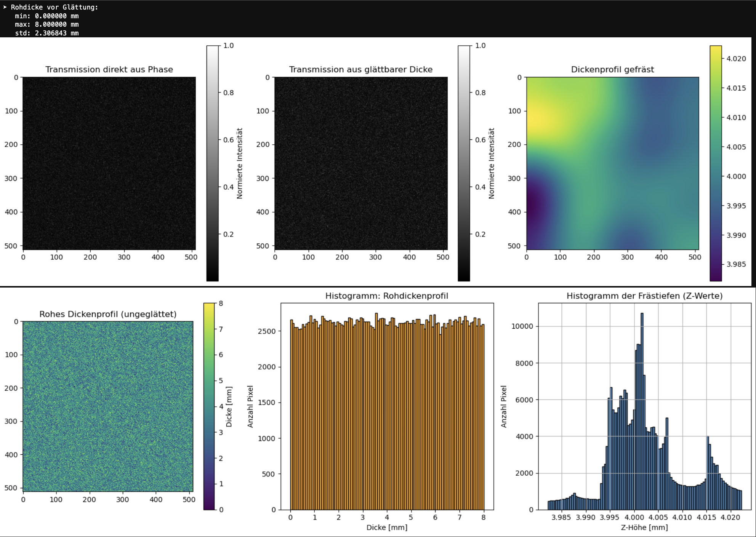This screenshot has height=537, width=756.
Task: Click the 'Normierte Intensität' label of second colorbar
Action: (492, 163)
